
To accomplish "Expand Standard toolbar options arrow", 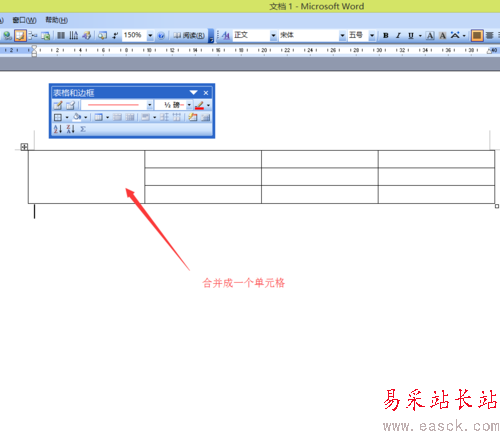I will pyautogui.click(x=211, y=36).
